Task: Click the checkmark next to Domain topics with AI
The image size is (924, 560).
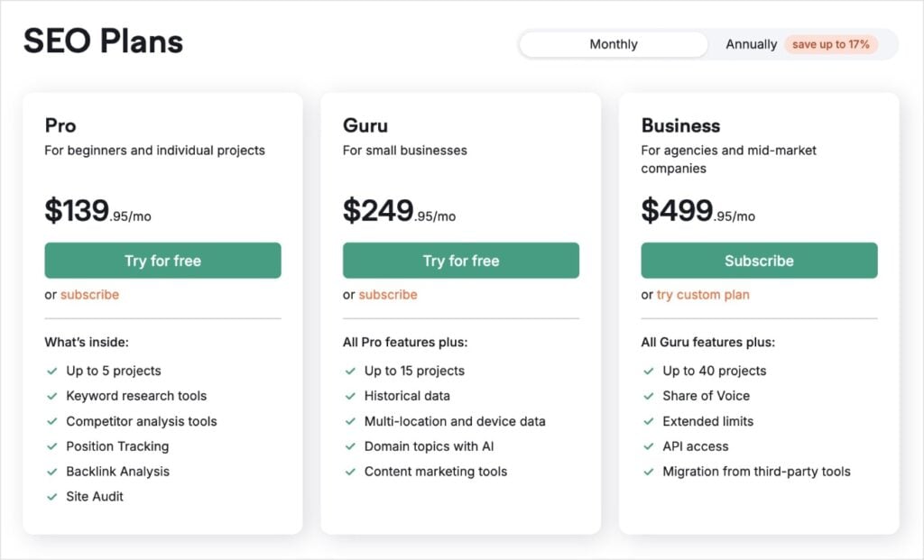Action: tap(350, 446)
